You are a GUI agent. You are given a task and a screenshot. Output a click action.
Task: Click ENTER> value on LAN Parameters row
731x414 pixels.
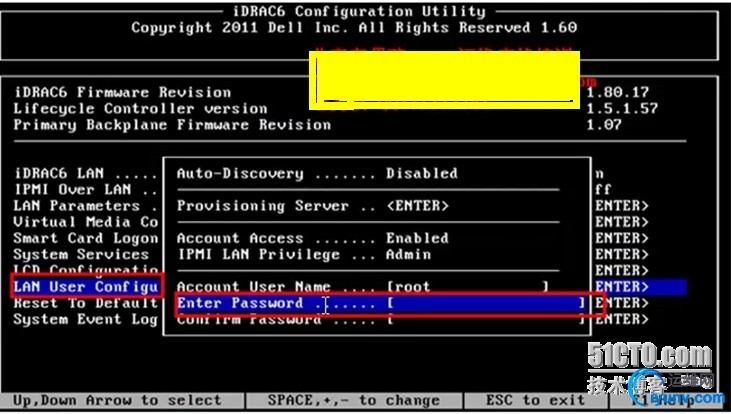point(622,206)
